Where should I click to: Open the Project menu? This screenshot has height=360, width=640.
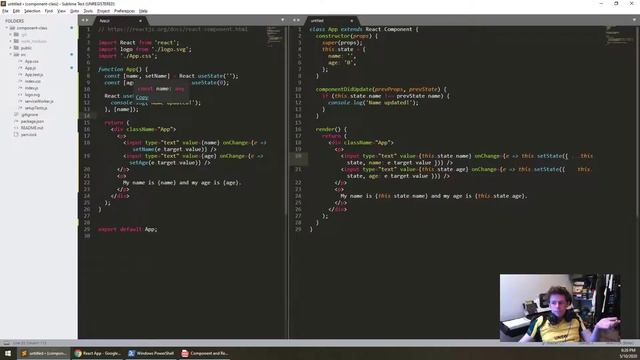(x=104, y=11)
